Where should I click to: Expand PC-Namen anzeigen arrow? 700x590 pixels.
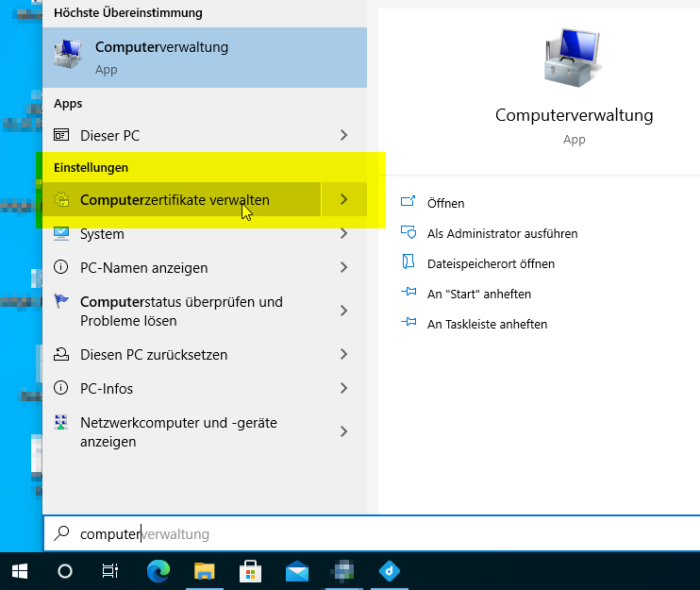(x=343, y=268)
